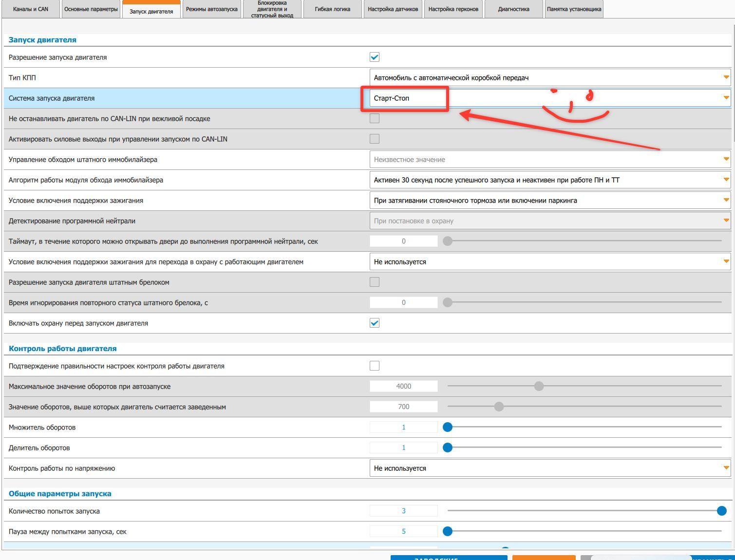This screenshot has height=560, width=735.
Task: Go to Диагностика tab
Action: click(x=513, y=9)
